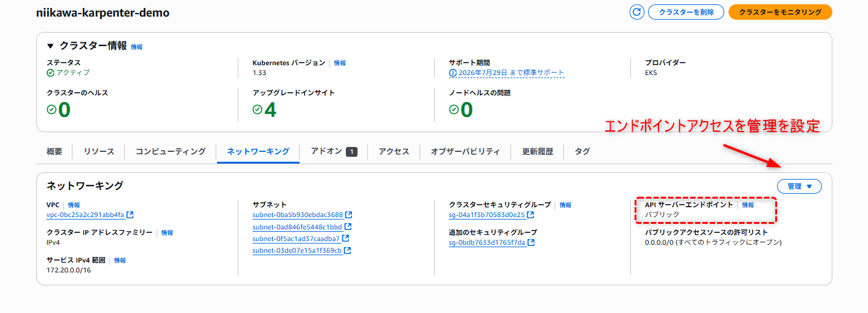This screenshot has width=868, height=313.
Task: Open the オブザーバビリティ tab
Action: (465, 151)
